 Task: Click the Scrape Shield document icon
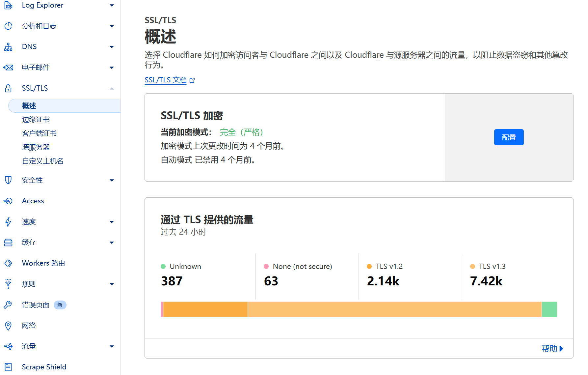[x=8, y=367]
